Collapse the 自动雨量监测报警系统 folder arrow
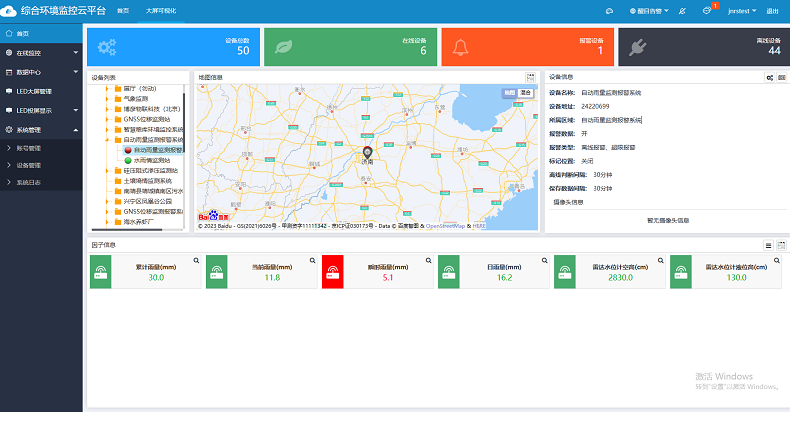The height and width of the screenshot is (430, 790). click(x=107, y=140)
